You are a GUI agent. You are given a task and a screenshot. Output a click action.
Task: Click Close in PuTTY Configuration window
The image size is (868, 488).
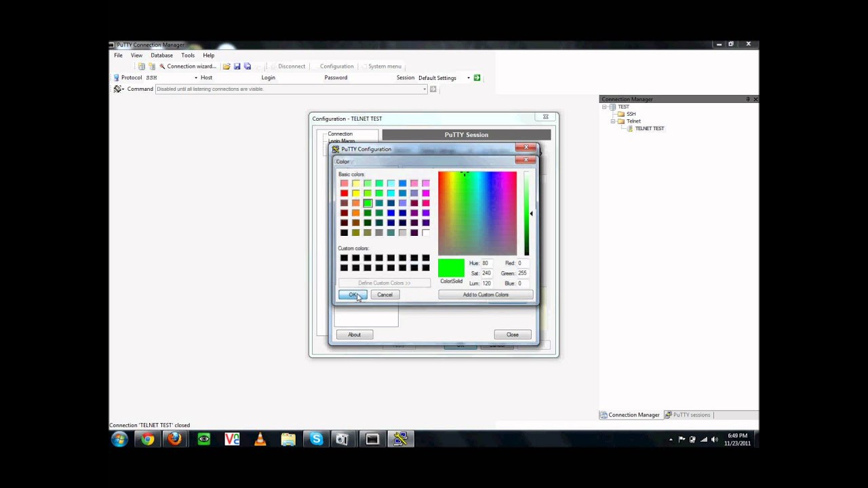[x=513, y=335]
